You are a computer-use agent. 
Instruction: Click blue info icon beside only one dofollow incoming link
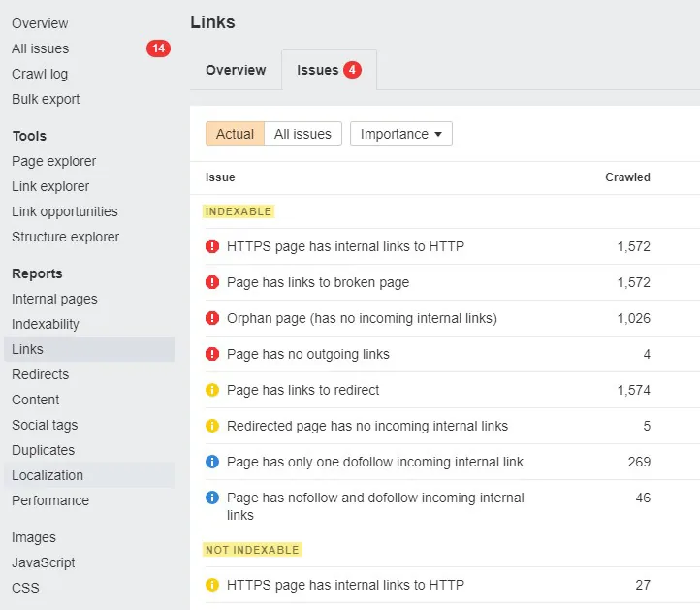click(x=212, y=462)
